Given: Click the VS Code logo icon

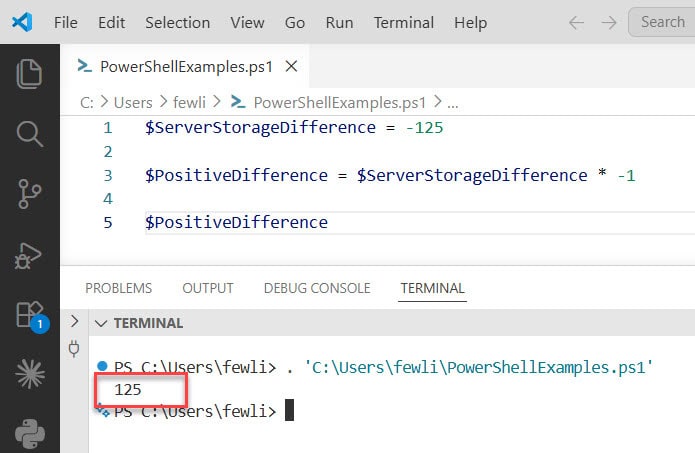Looking at the screenshot, I should (22, 22).
